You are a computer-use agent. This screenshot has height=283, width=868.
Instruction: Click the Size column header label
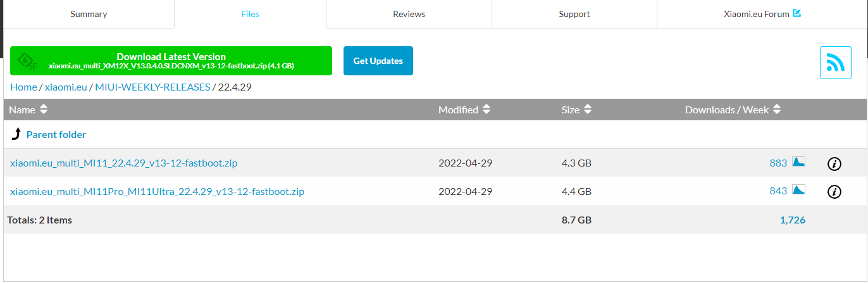(x=570, y=110)
